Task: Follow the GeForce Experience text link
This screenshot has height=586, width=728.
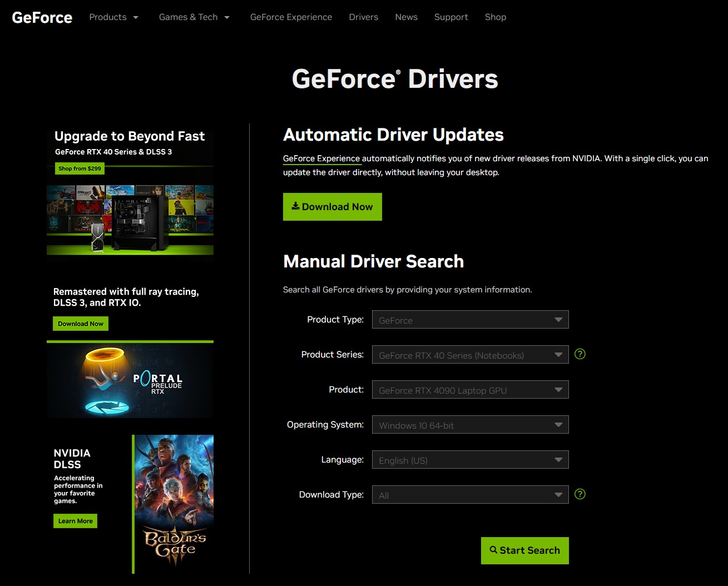Action: coord(321,158)
